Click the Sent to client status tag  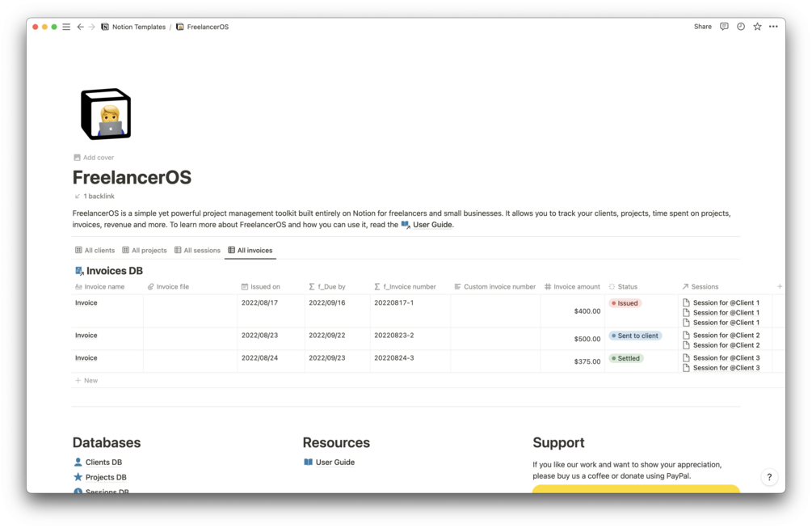pos(635,336)
